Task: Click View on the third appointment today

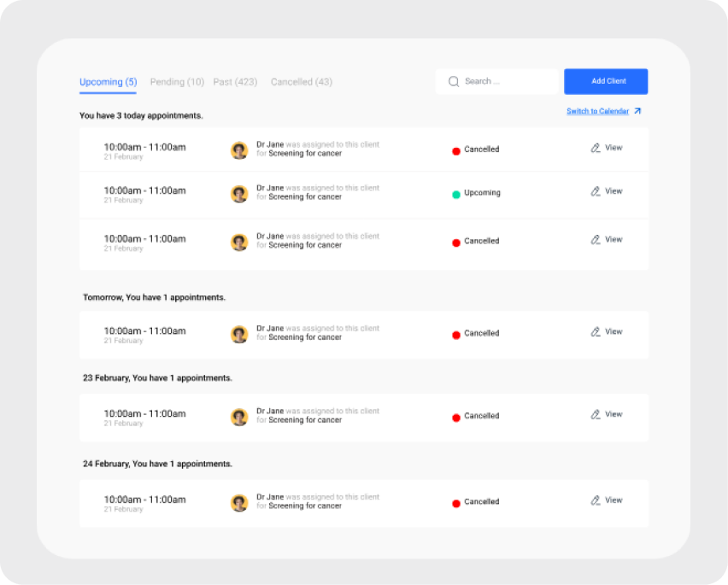Action: pyautogui.click(x=613, y=240)
